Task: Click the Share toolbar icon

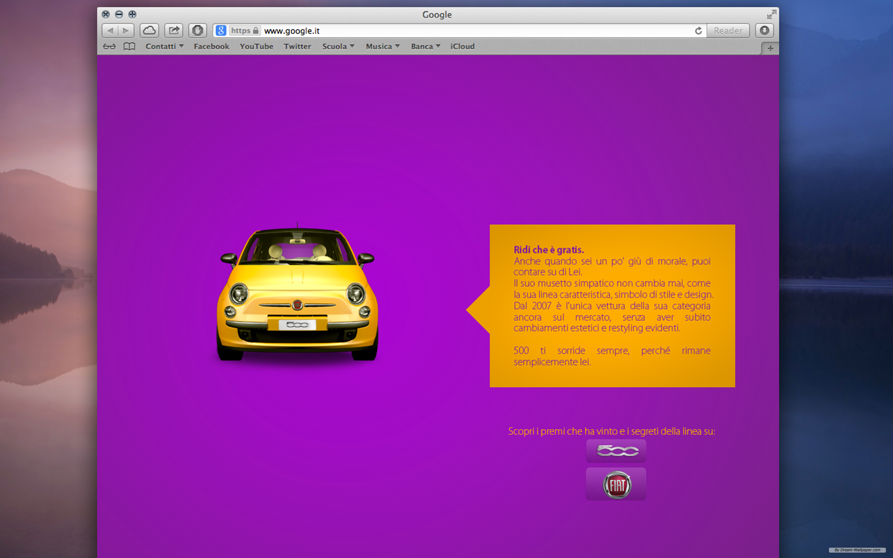Action: (174, 31)
